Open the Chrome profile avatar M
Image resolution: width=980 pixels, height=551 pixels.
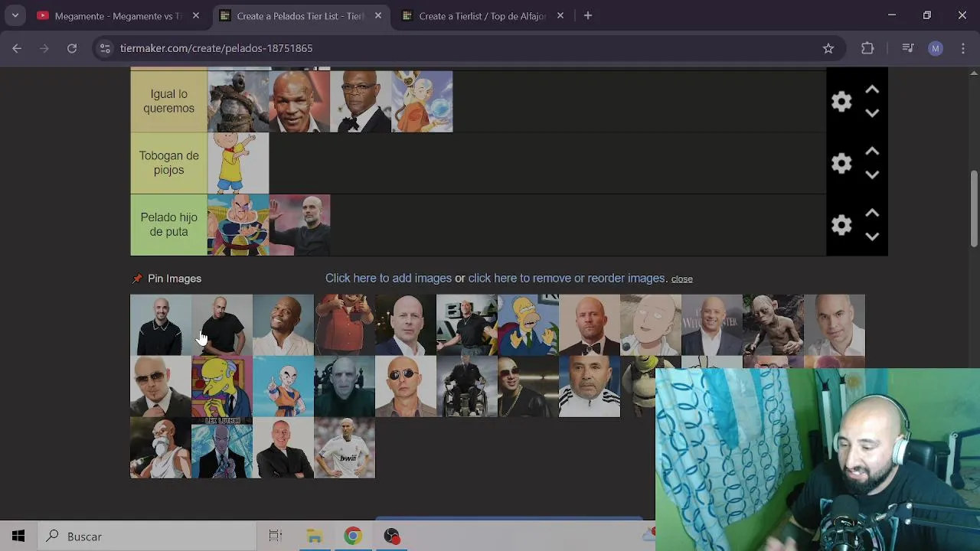[x=935, y=48]
